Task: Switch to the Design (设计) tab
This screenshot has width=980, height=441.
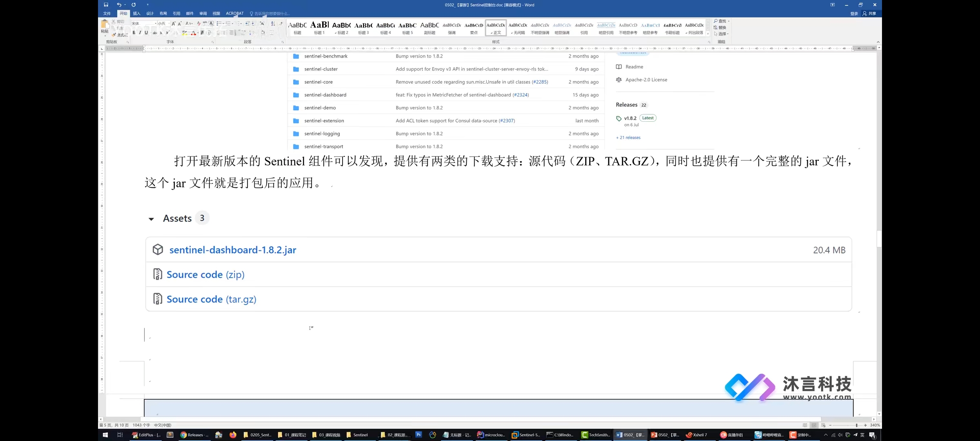Action: click(x=150, y=13)
